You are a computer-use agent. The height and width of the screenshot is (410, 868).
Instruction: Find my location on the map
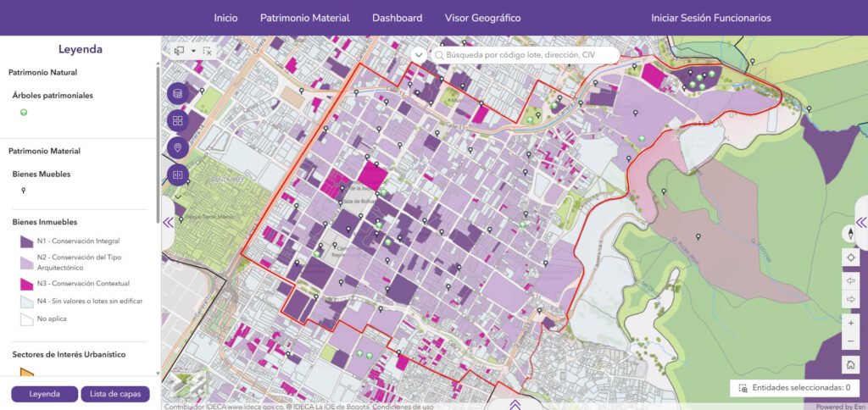point(850,258)
